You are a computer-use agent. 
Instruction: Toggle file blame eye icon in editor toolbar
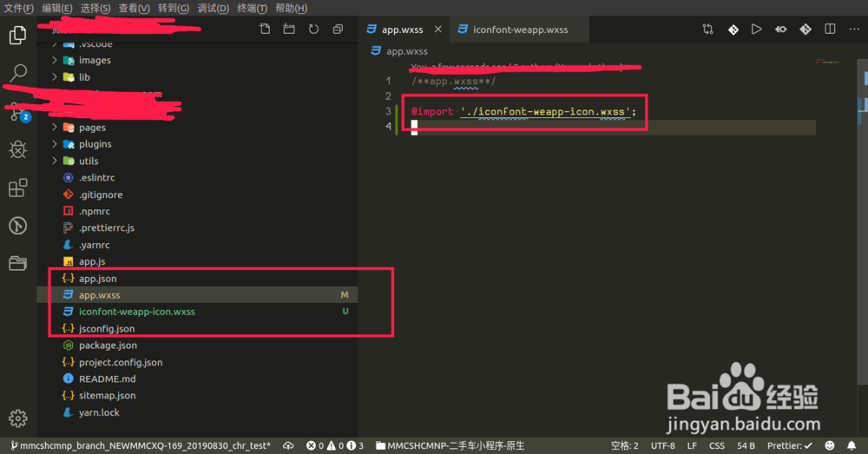coord(780,30)
